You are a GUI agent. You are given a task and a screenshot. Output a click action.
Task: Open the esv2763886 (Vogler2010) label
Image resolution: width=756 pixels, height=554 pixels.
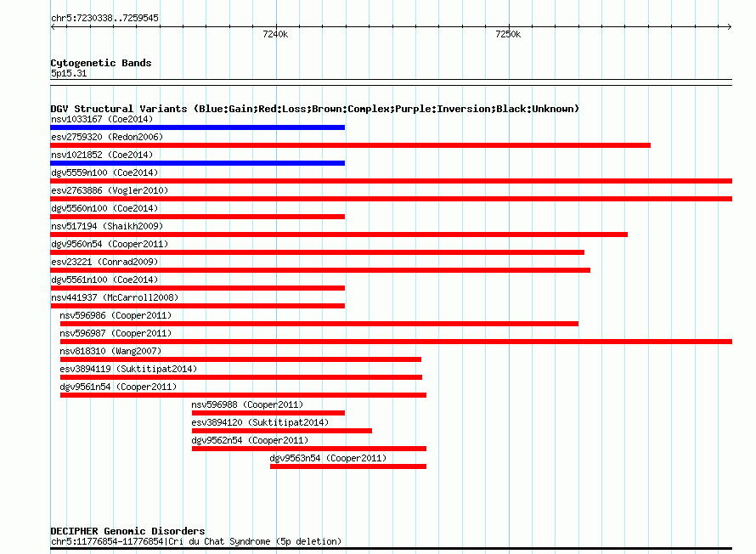pyautogui.click(x=110, y=190)
